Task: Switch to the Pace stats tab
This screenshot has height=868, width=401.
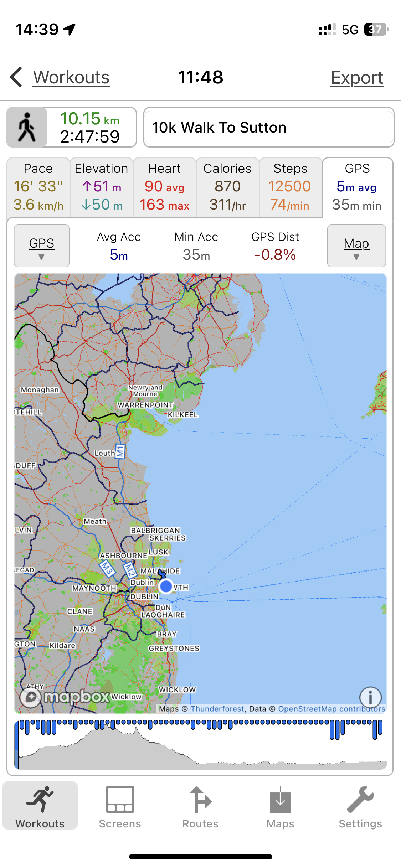Action: click(x=38, y=187)
